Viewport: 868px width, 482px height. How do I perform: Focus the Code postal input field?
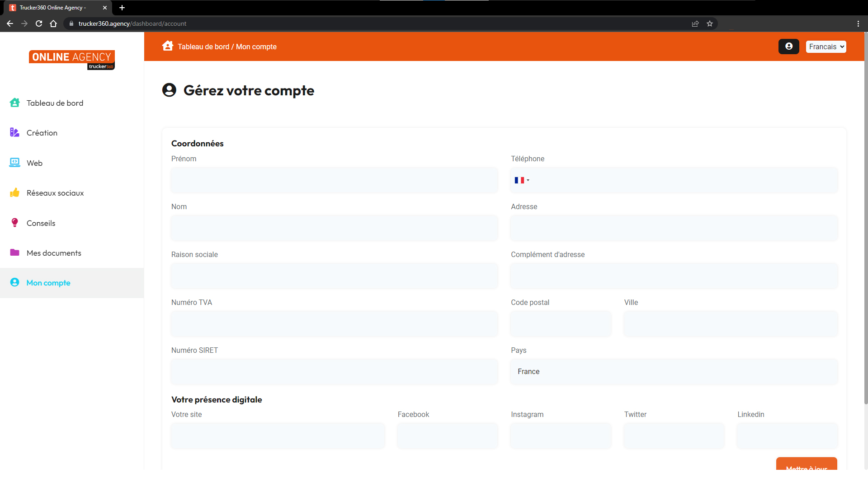pyautogui.click(x=561, y=324)
